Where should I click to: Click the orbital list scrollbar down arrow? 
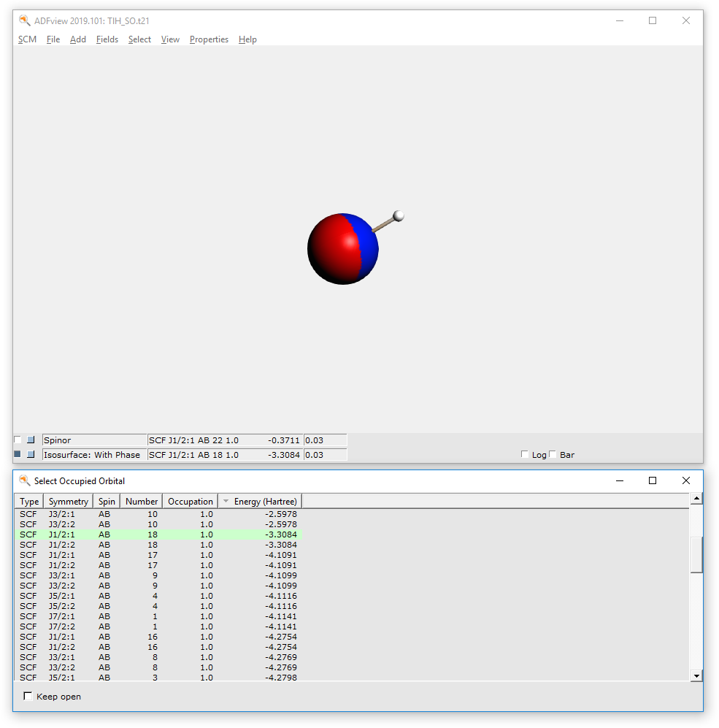[696, 675]
